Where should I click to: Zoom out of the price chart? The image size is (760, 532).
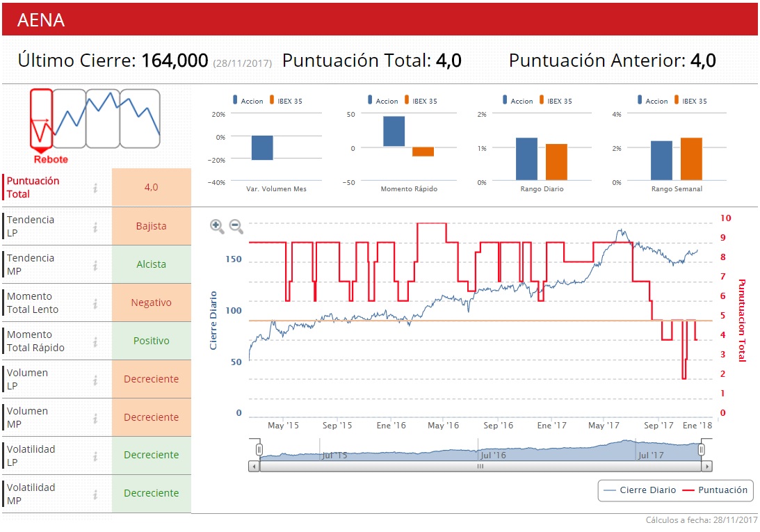[x=236, y=225]
